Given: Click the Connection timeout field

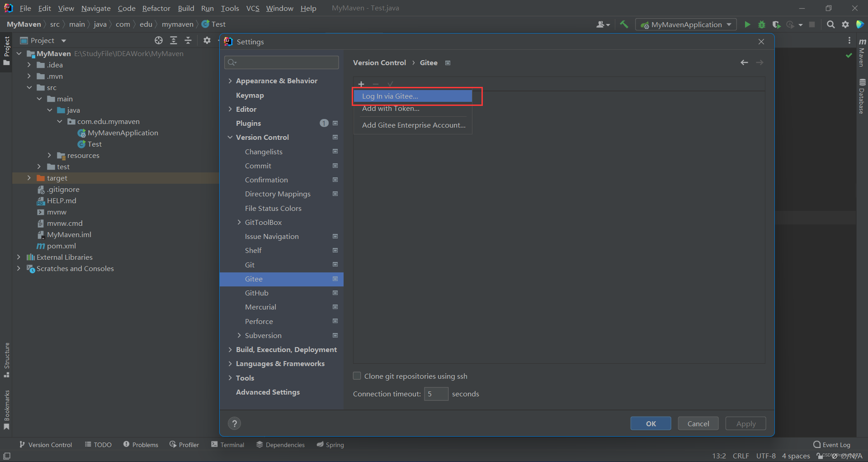Looking at the screenshot, I should pyautogui.click(x=436, y=394).
